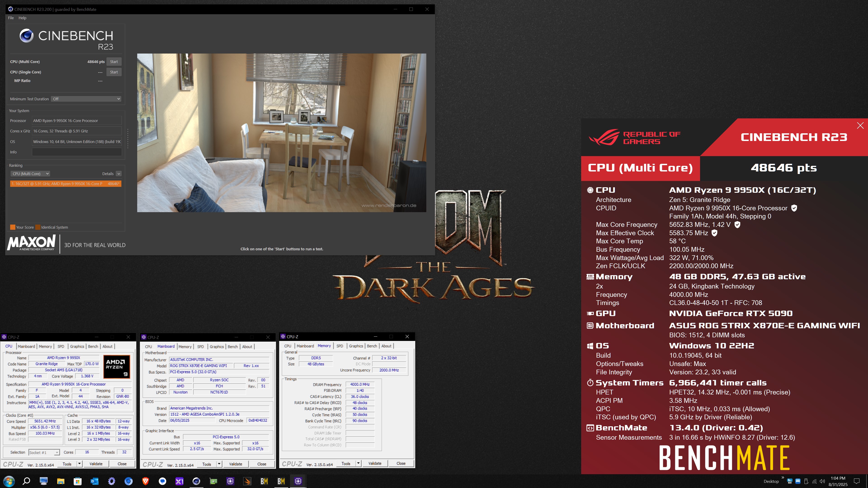
Task: Switch to Mainboard tab in left CPU-Z window
Action: click(x=26, y=346)
